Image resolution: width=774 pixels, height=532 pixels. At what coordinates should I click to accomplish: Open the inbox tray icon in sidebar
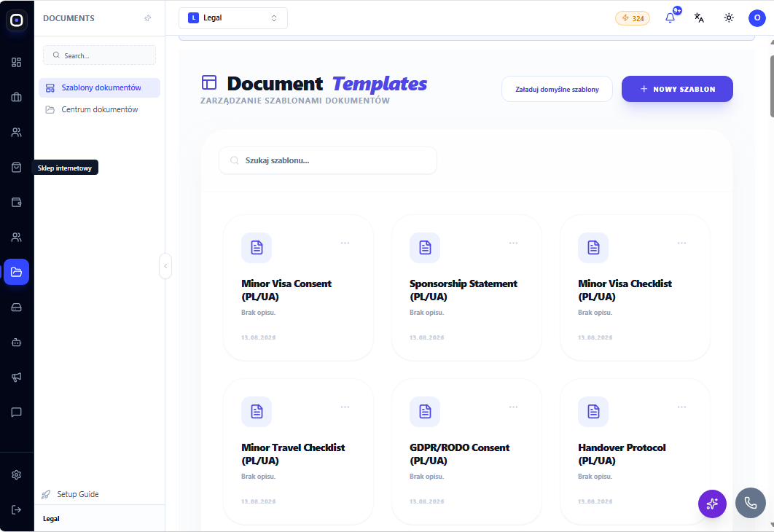click(x=16, y=308)
